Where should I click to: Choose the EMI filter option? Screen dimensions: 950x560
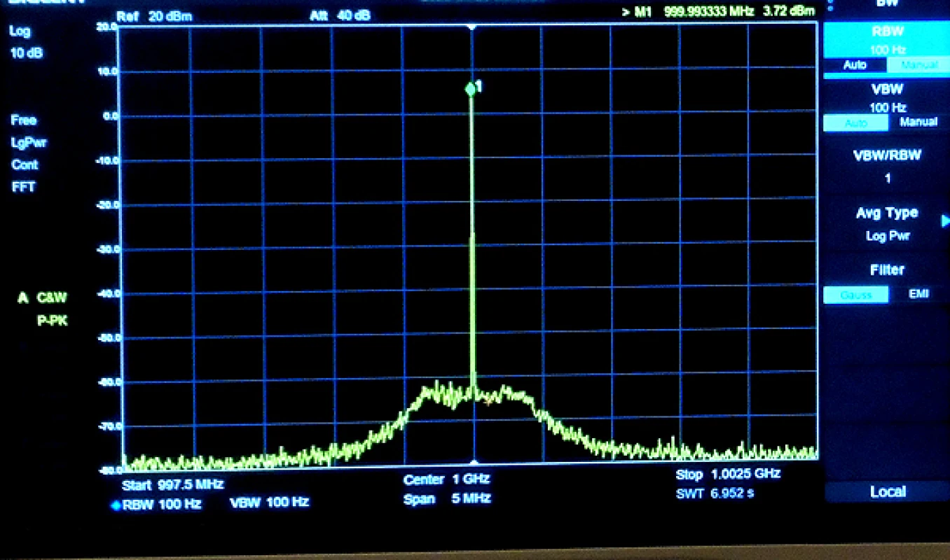tap(918, 295)
